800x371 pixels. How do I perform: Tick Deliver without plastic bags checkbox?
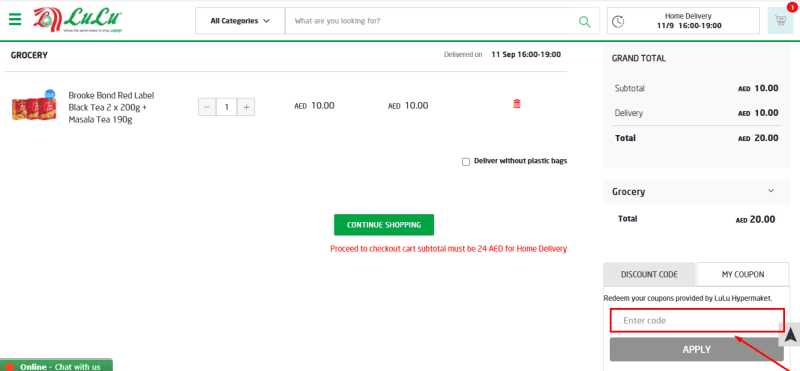pyautogui.click(x=465, y=162)
